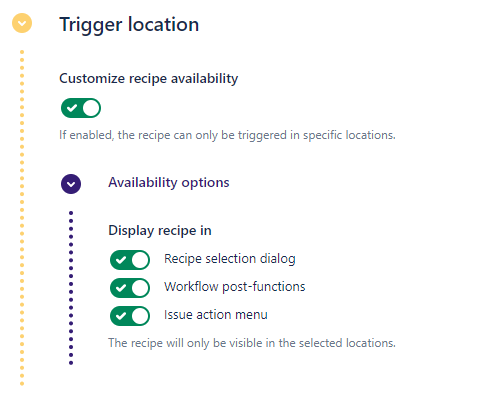The height and width of the screenshot is (401, 502).
Task: Click the white knob of Issue action toggle
Action: pos(140,316)
